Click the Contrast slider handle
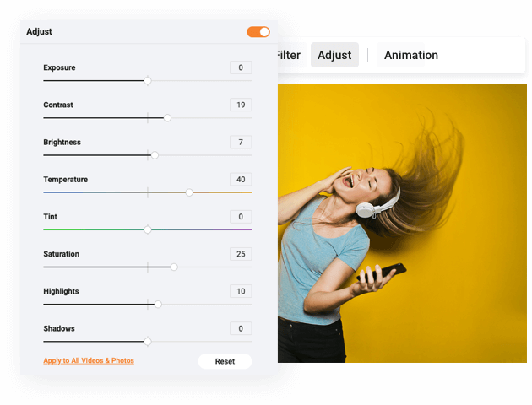The width and height of the screenshot is (532, 405). click(167, 118)
